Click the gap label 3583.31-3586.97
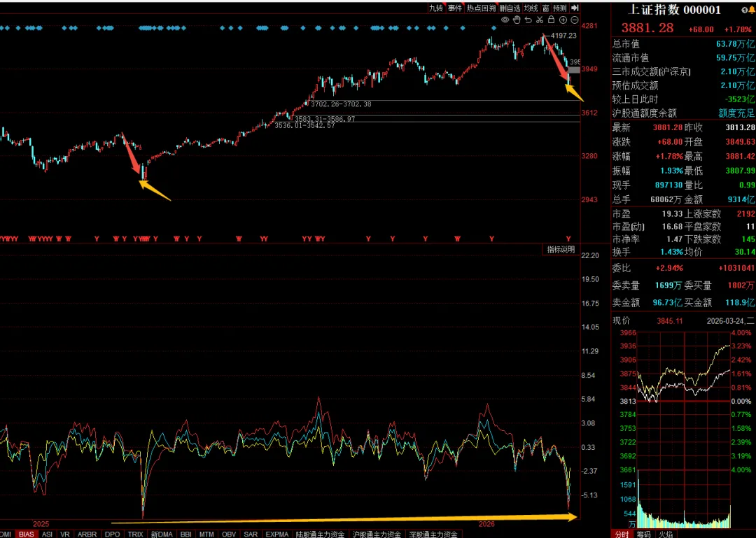756x538 pixels. 325,119
